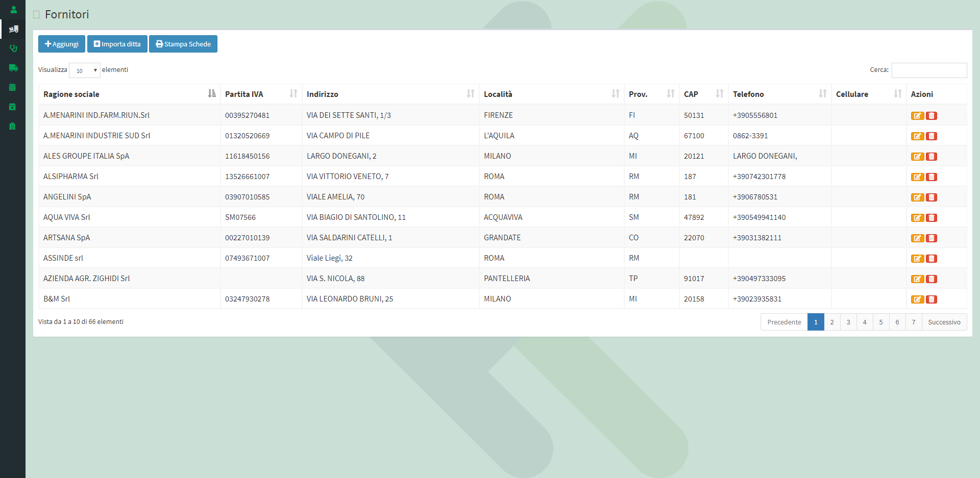The width and height of the screenshot is (980, 478).
Task: Click the Importa ditta button
Action: [x=117, y=44]
